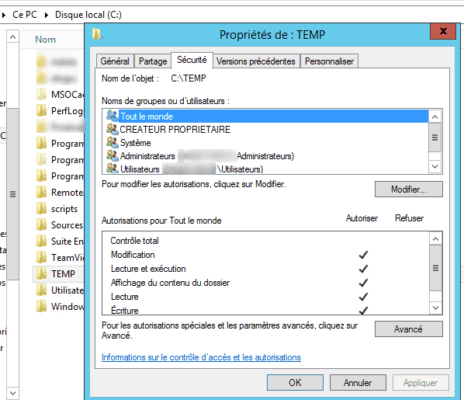Click the Sources folder icon
Screen dimensions: 464x400
click(42, 225)
